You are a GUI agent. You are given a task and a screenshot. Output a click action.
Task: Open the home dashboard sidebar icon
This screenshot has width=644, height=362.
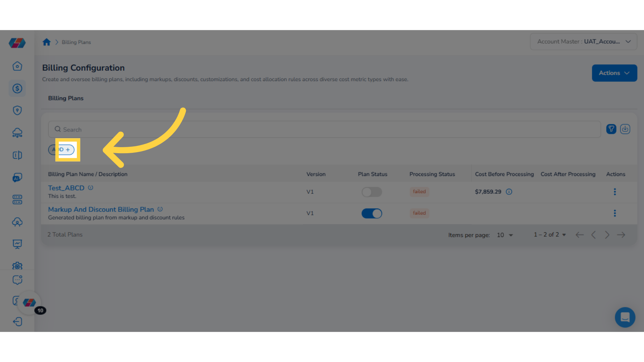17,66
